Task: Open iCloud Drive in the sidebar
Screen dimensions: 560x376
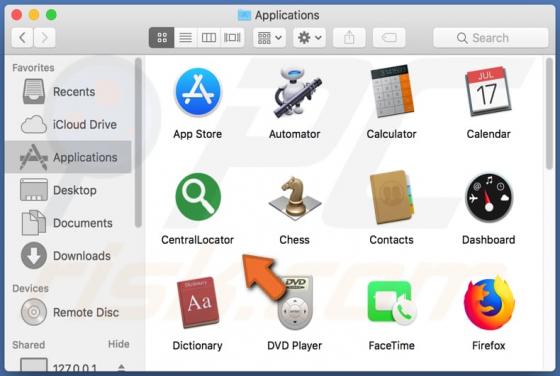Action: tap(68, 125)
